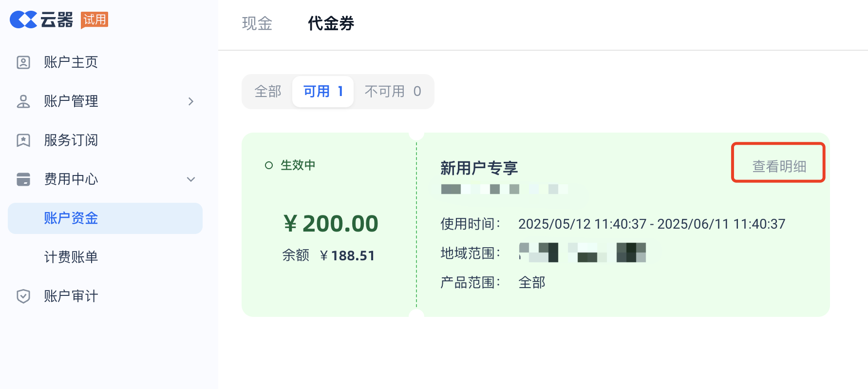This screenshot has width=868, height=389.
Task: Click the 服务订阅 bookmark star icon
Action: point(23,140)
